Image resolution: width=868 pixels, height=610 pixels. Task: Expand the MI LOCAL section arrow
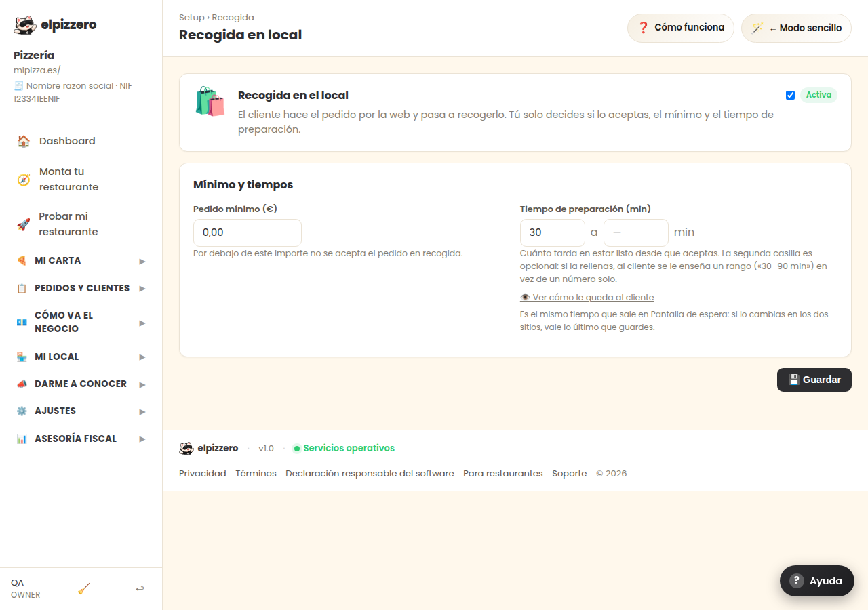[142, 357]
